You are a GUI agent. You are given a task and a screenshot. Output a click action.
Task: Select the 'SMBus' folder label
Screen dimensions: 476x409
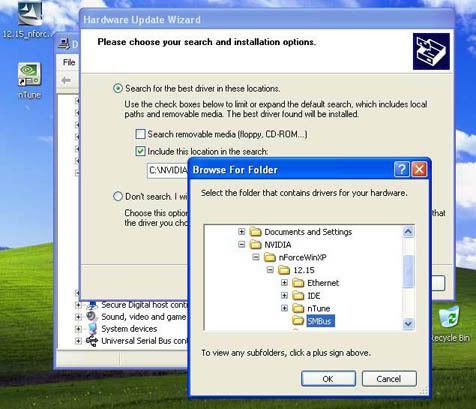[320, 321]
